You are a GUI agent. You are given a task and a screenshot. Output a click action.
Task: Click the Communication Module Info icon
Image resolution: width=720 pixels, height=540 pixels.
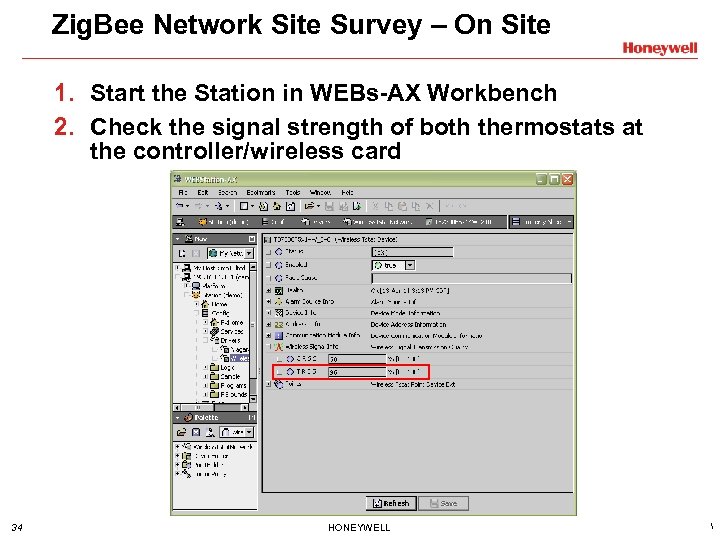pos(279,336)
